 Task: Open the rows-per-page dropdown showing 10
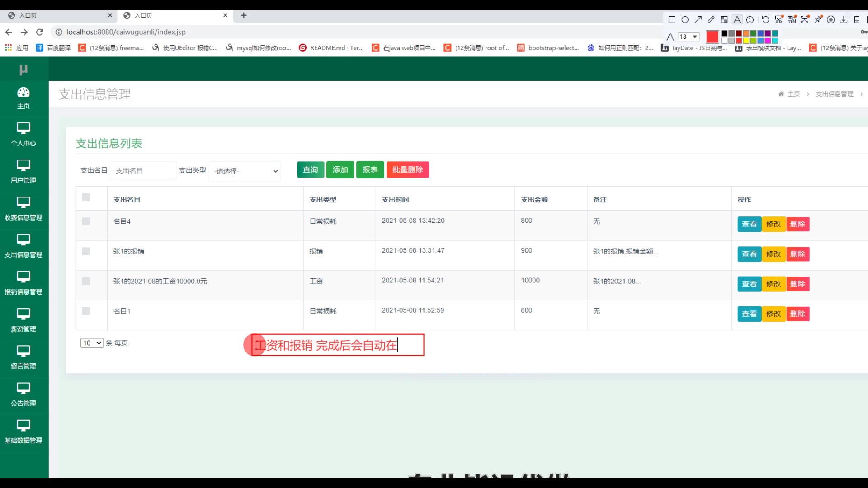pyautogui.click(x=92, y=343)
